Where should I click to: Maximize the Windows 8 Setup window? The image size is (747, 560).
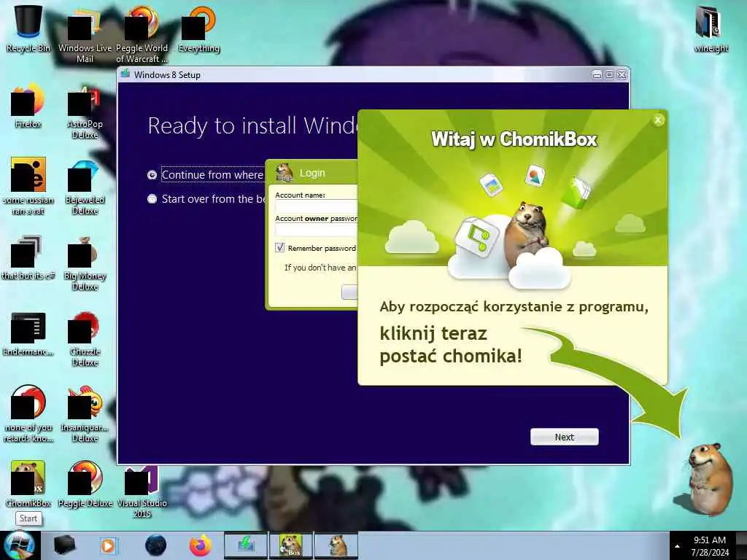(609, 75)
